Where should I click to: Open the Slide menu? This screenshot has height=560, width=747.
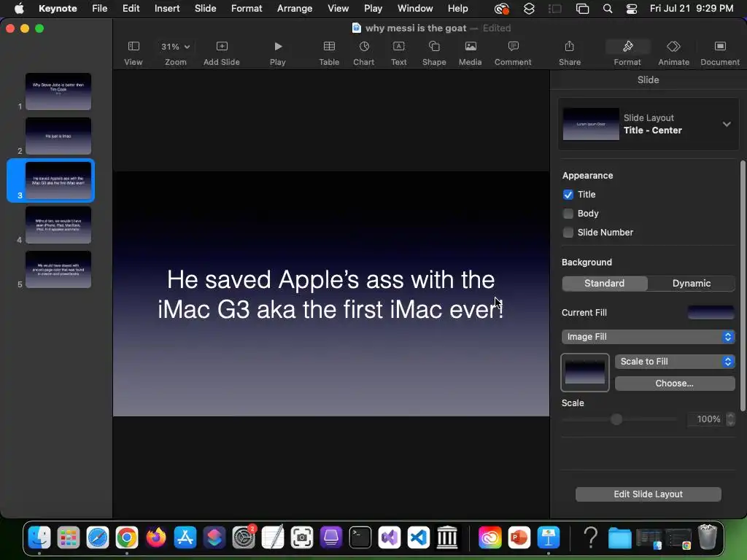(205, 9)
